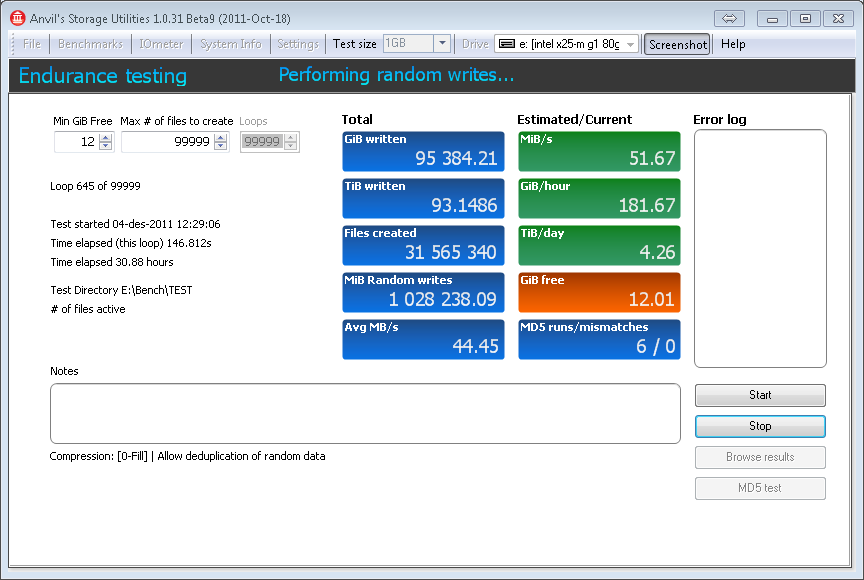Click the Browse results button

point(760,457)
